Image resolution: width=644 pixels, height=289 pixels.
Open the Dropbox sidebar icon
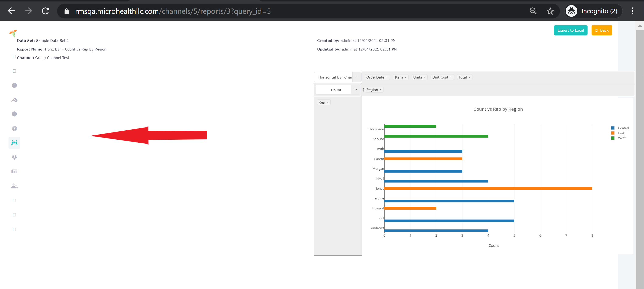coord(14,157)
